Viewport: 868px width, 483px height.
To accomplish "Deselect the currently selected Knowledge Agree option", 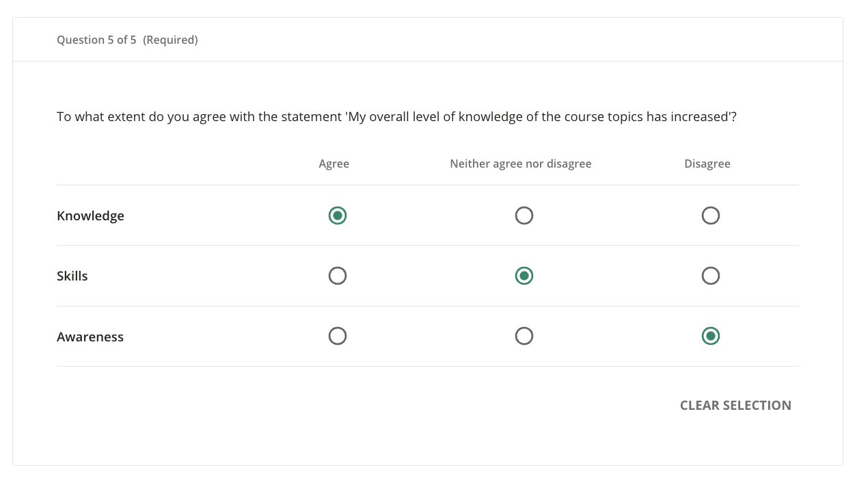I will click(x=337, y=216).
